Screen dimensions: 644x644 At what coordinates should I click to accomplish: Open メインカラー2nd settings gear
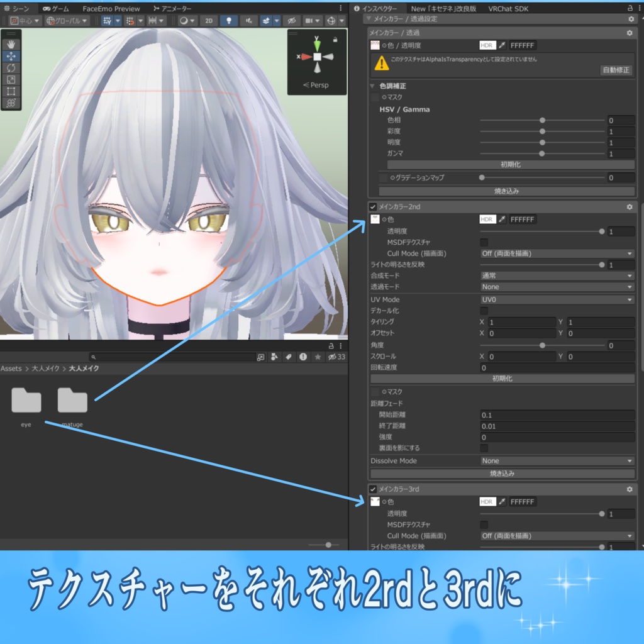pyautogui.click(x=629, y=207)
